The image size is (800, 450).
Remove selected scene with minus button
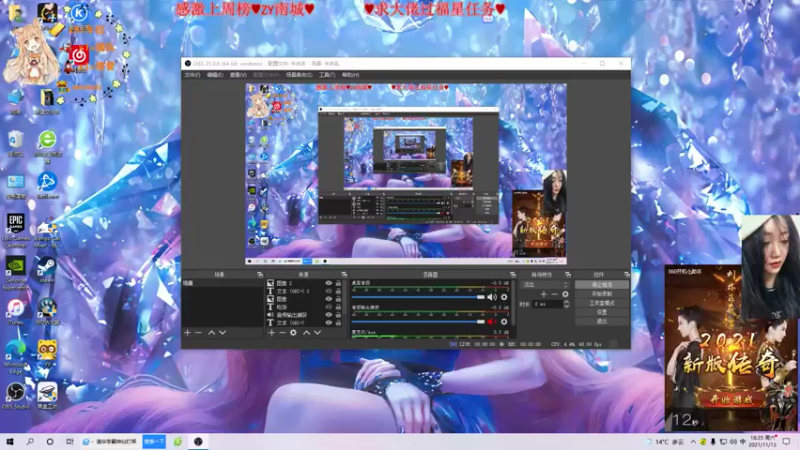pos(198,333)
